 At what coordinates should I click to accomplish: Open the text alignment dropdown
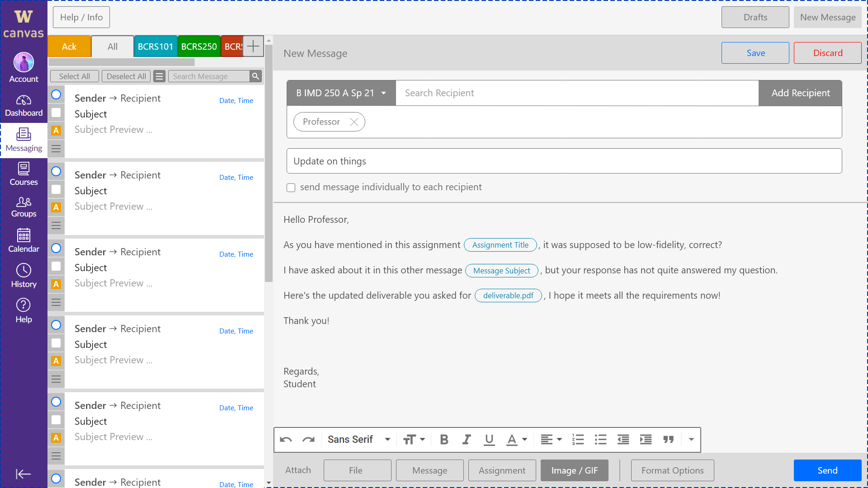tap(552, 440)
